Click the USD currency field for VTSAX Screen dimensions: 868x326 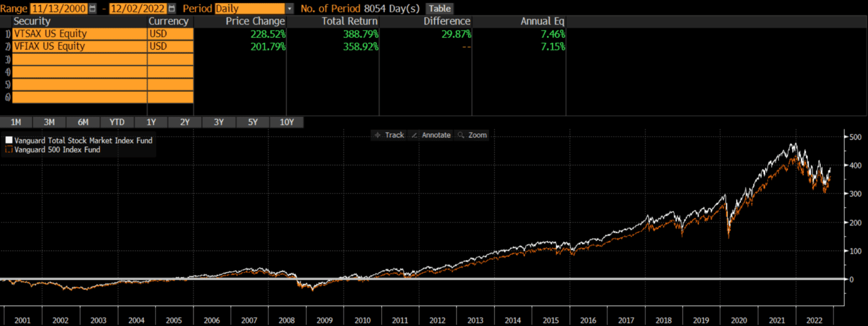(x=170, y=34)
